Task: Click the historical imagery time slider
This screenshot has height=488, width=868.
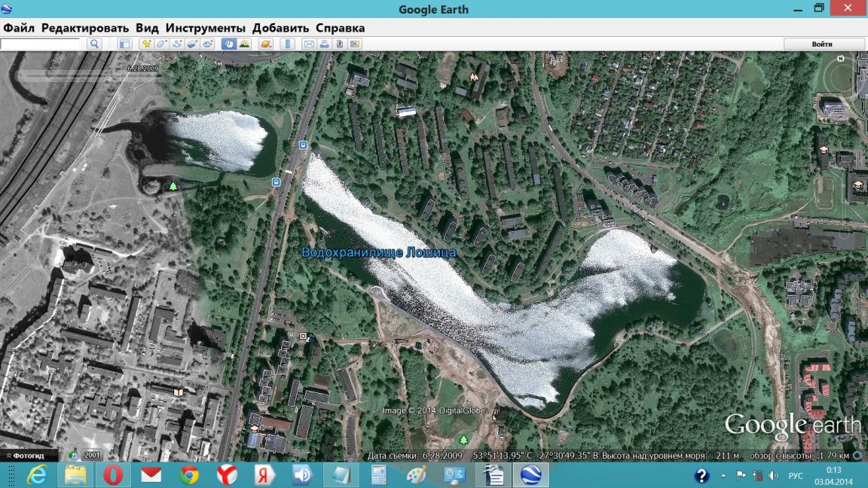Action: [90, 75]
